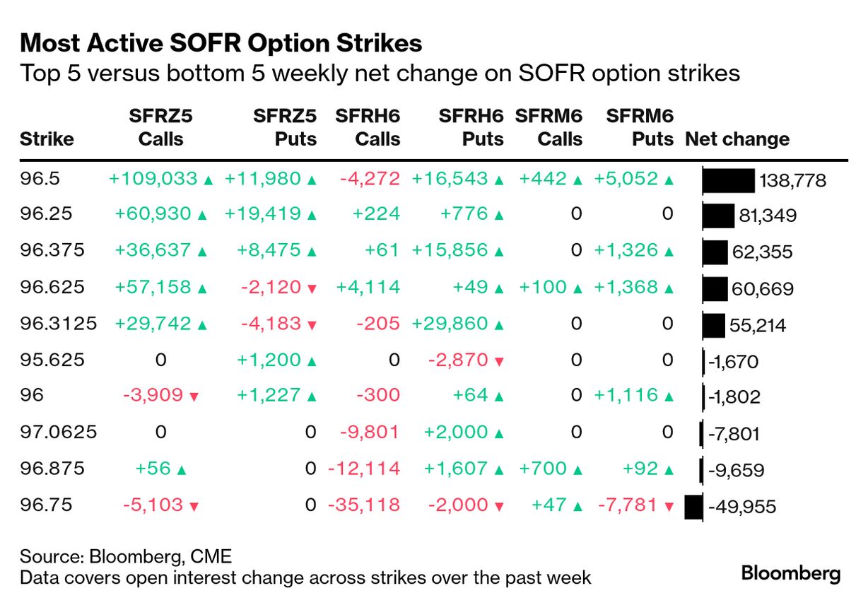Select the red down arrow beside -4,183
Image resolution: width=868 pixels, height=605 pixels.
coord(312,325)
